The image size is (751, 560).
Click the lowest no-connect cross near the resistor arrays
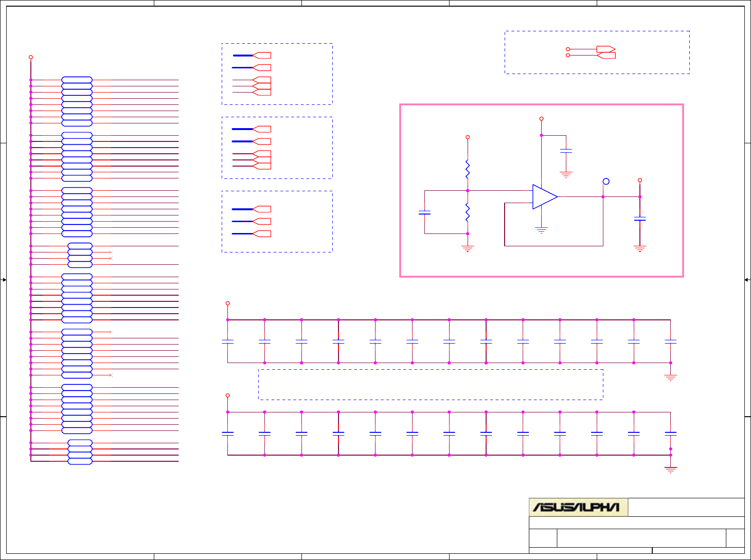(x=111, y=375)
